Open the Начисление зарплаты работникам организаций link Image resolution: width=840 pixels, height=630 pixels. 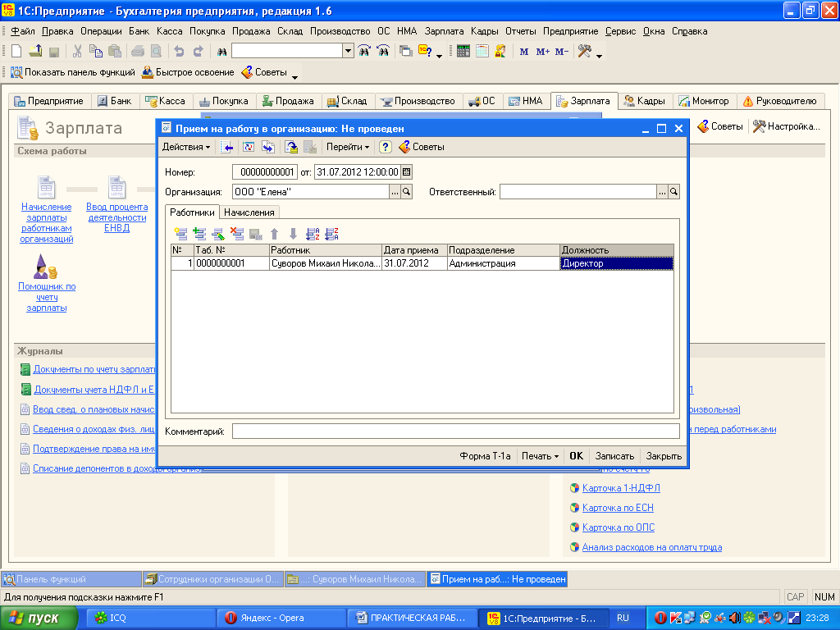(47, 223)
